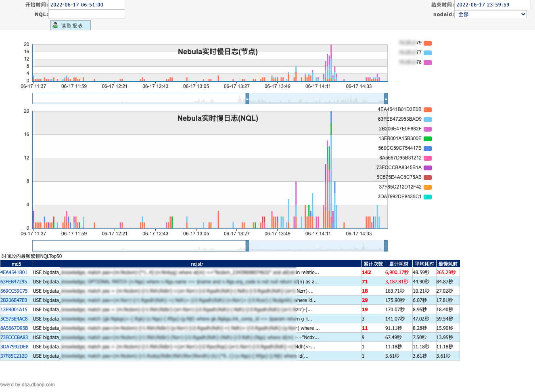The height and width of the screenshot is (392, 535).
Task: Open the 5C575E4AC8 md5 link
Action: [14, 319]
